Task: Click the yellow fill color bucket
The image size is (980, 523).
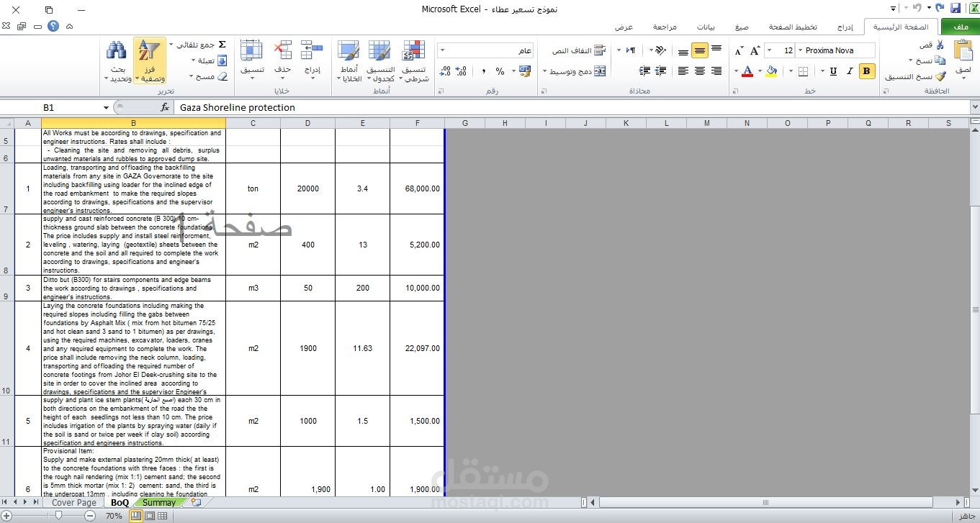Action: tap(772, 71)
